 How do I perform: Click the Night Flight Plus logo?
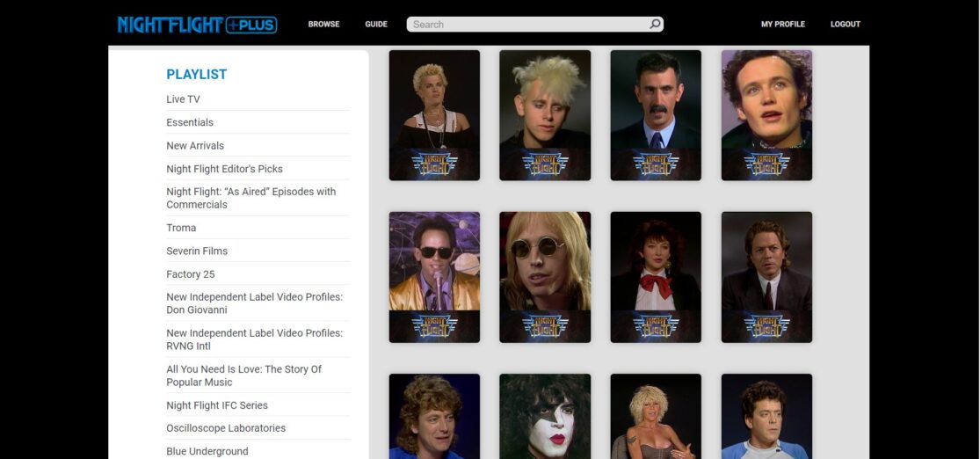(x=197, y=25)
